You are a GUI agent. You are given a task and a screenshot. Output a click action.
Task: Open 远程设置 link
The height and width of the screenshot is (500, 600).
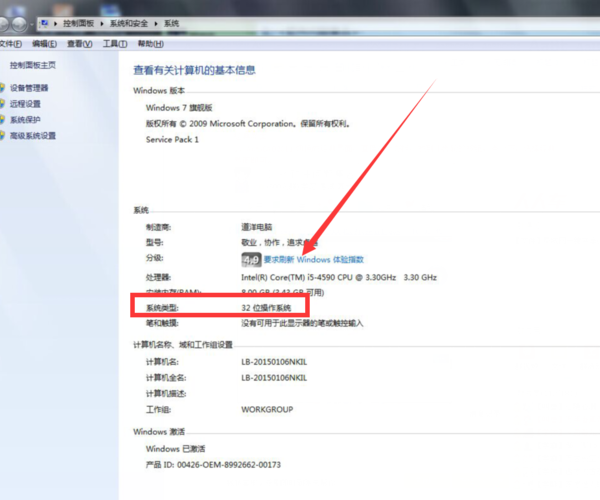(25, 104)
